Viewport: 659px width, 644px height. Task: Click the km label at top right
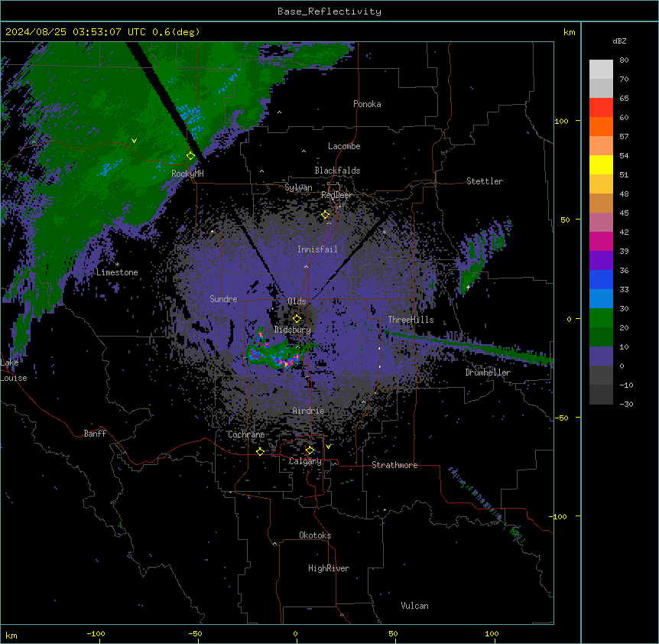click(x=569, y=32)
